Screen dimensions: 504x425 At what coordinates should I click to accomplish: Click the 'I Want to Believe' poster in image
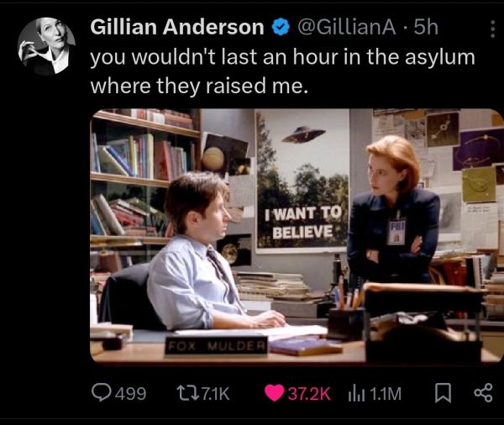tap(302, 181)
